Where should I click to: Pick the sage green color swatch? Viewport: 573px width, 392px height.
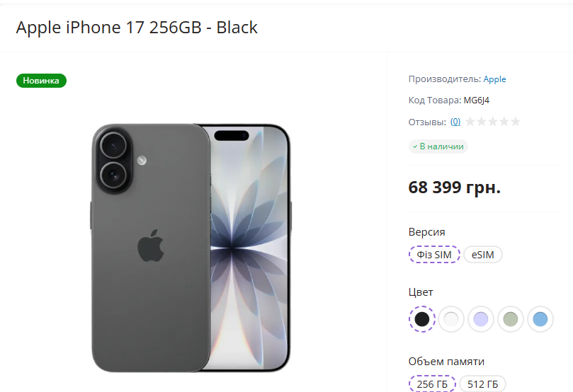pos(511,319)
